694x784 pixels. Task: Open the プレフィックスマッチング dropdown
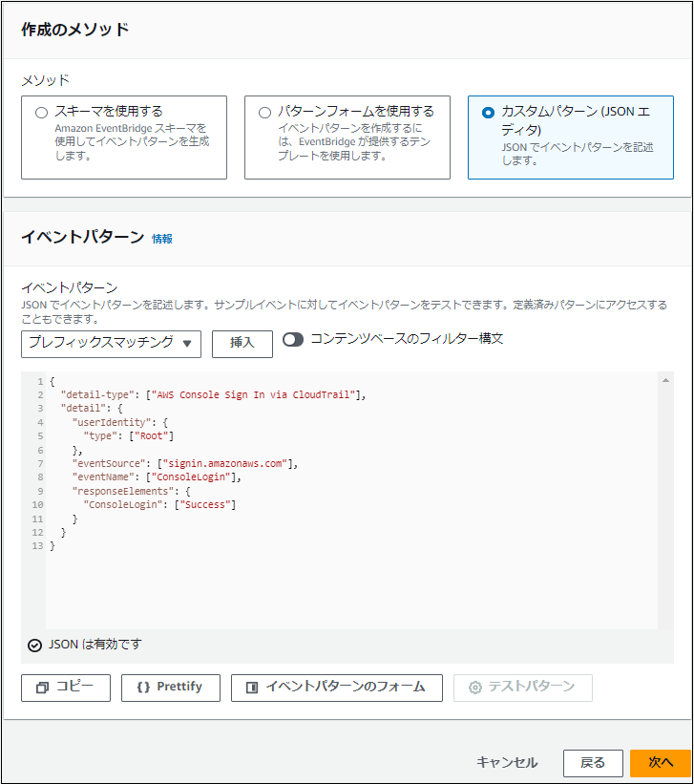(111, 344)
